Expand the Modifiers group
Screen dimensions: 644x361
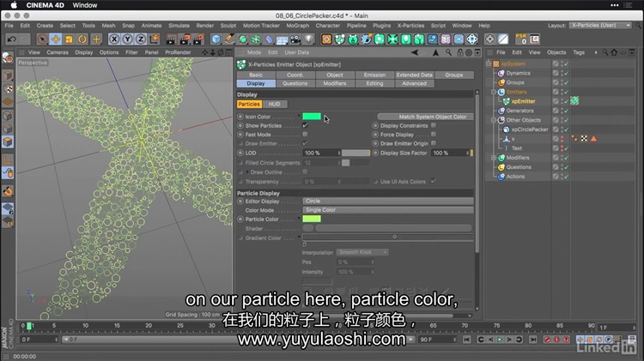(x=494, y=158)
